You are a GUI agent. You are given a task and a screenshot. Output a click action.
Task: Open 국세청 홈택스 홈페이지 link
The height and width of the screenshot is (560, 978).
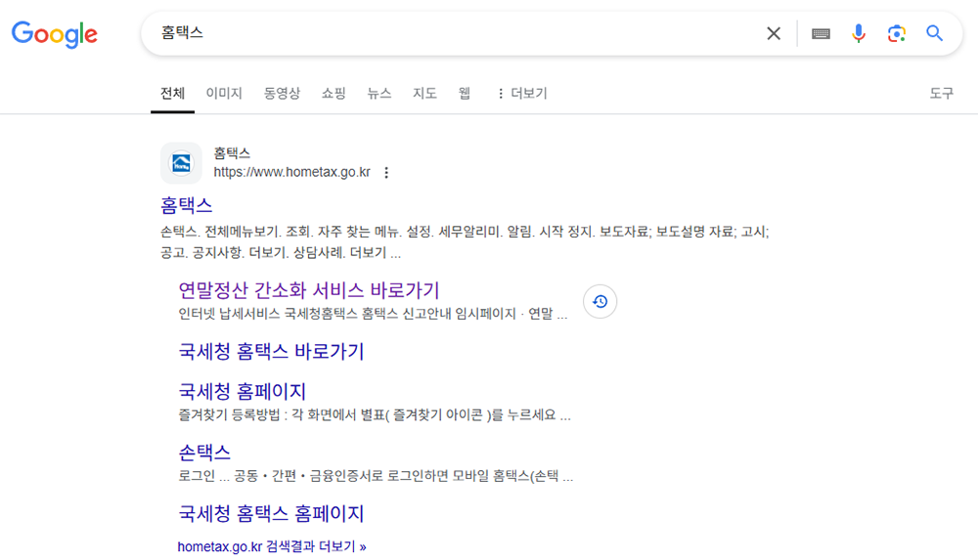point(271,513)
